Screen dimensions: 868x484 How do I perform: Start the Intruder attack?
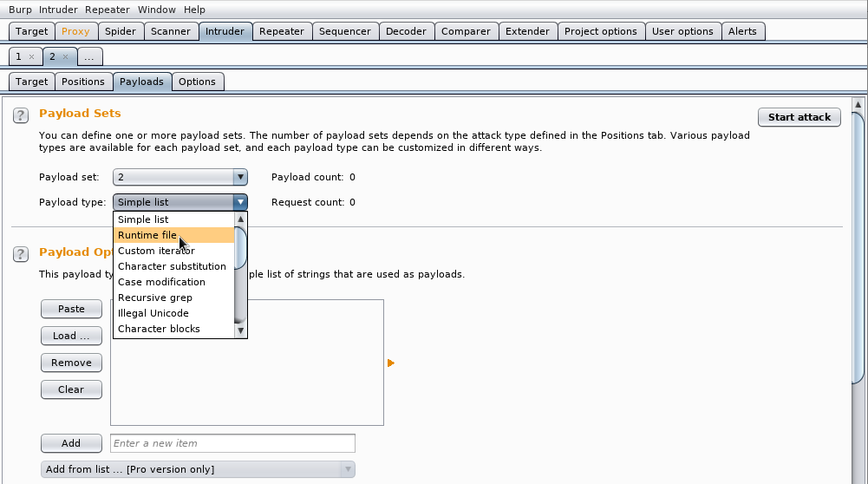point(799,117)
